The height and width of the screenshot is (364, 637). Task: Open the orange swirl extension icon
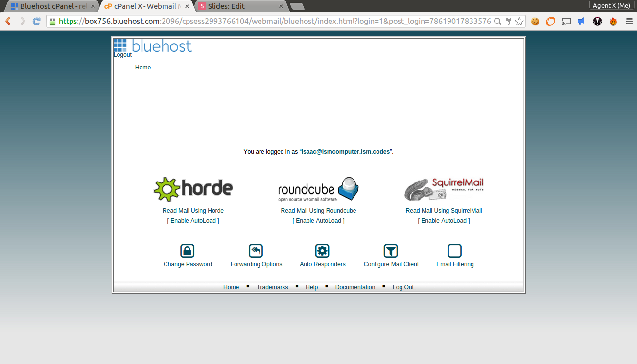point(551,21)
